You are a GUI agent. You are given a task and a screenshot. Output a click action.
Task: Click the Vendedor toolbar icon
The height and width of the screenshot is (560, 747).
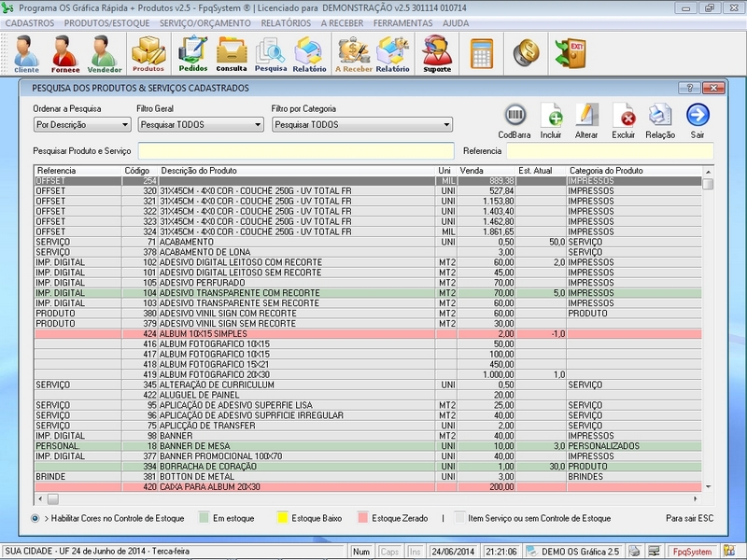pos(105,54)
